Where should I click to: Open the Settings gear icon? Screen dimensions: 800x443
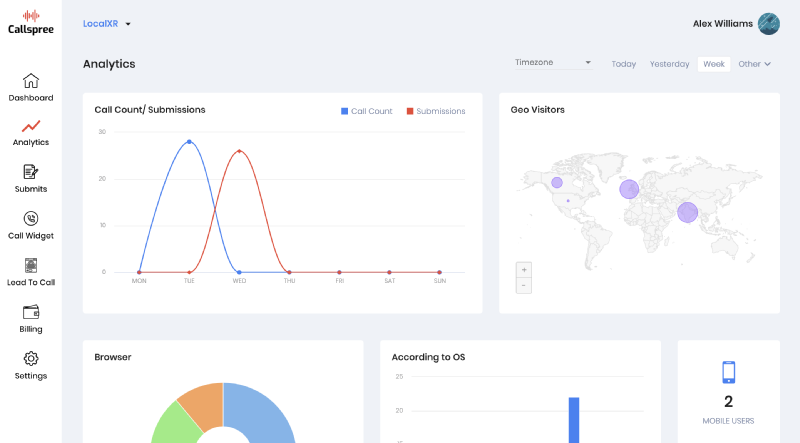click(31, 359)
